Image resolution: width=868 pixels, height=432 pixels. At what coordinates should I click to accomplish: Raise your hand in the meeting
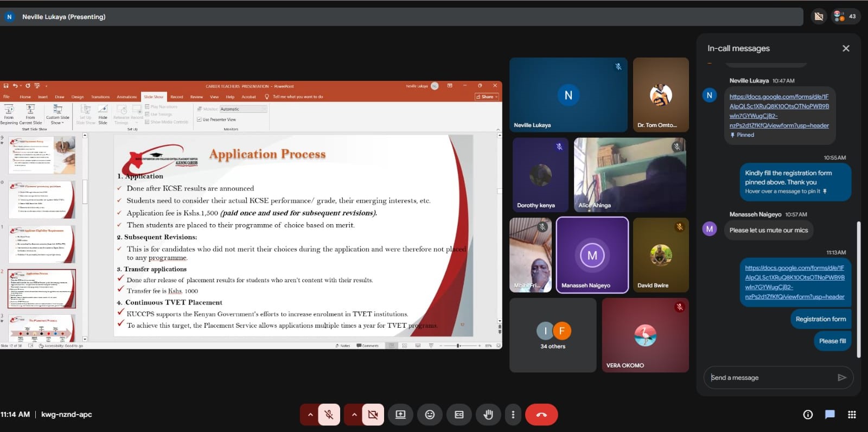[488, 415]
